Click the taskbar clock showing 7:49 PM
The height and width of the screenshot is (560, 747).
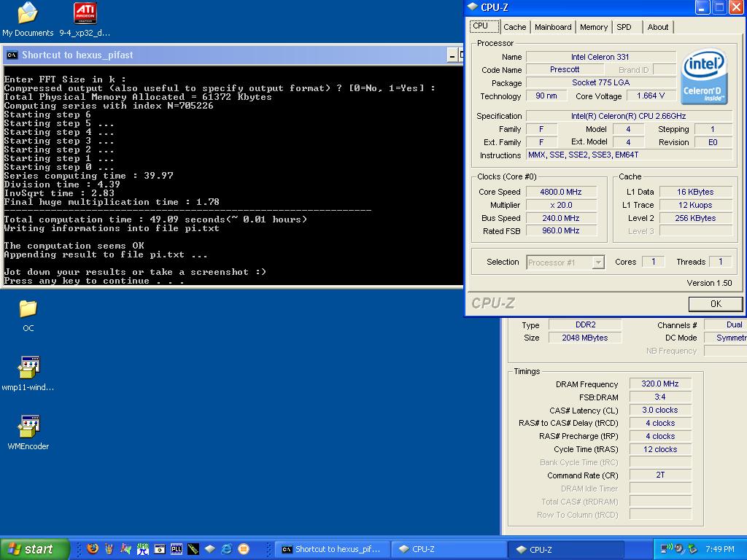point(720,549)
